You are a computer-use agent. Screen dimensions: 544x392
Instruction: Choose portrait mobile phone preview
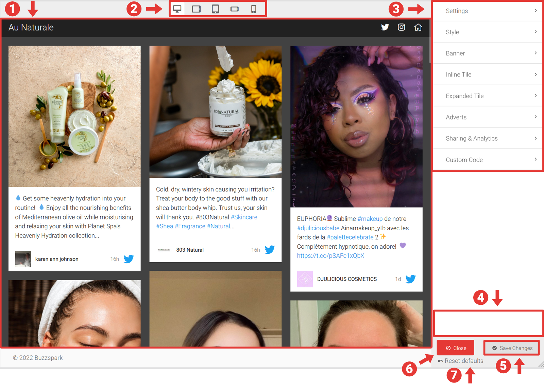[x=254, y=9]
